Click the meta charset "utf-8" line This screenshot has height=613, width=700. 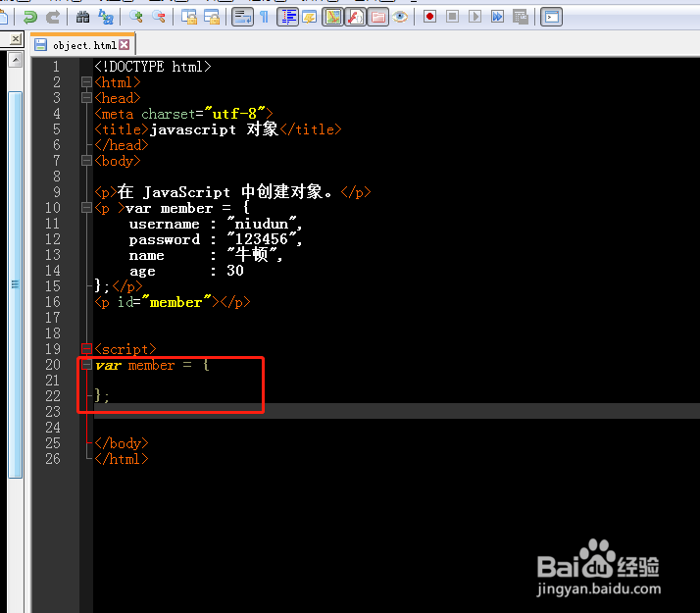[183, 114]
